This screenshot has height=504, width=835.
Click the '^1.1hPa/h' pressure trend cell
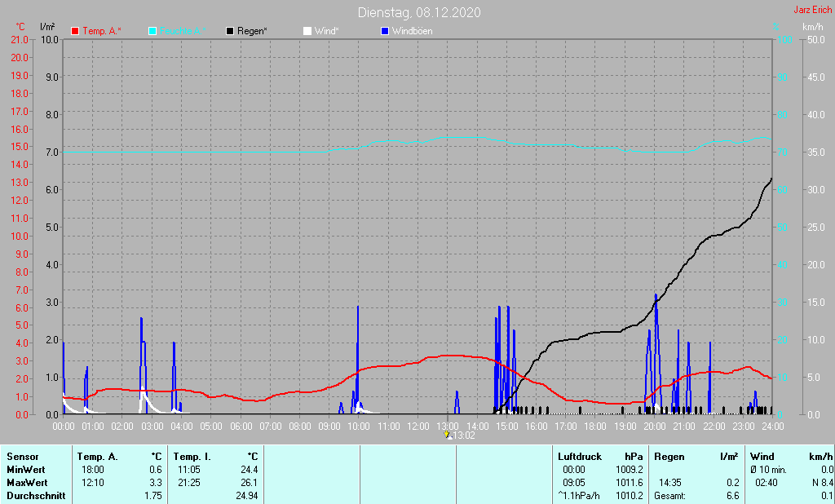pos(579,496)
